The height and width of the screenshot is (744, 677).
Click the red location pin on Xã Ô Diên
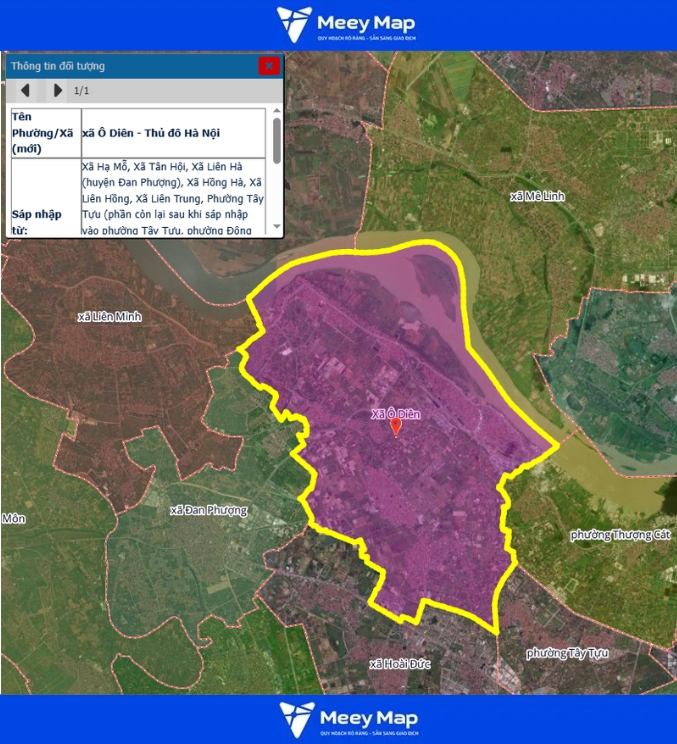coord(396,428)
